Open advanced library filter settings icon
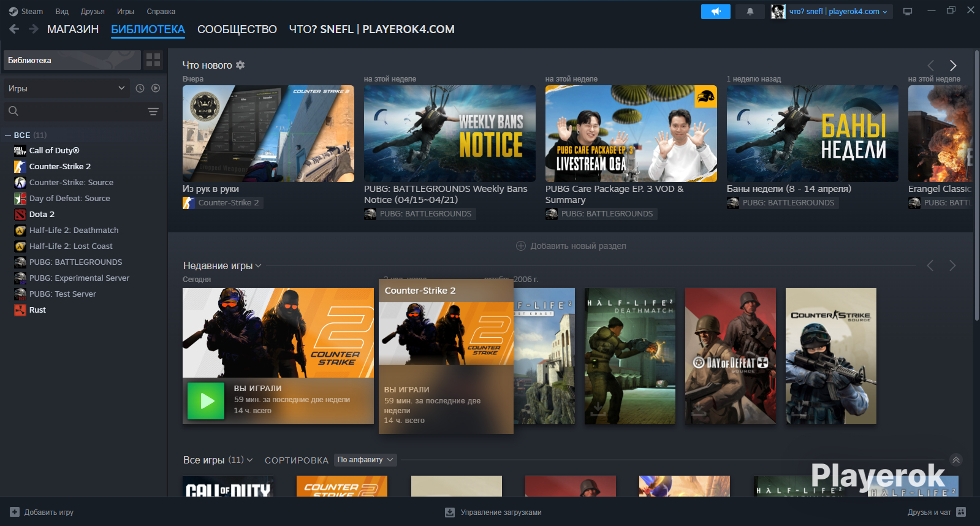The width and height of the screenshot is (980, 526). click(x=153, y=111)
